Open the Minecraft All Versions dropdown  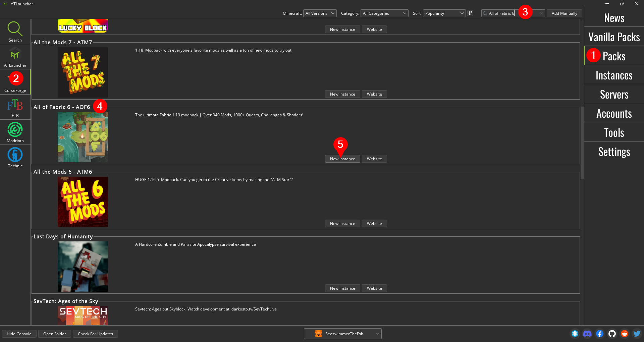pyautogui.click(x=320, y=13)
